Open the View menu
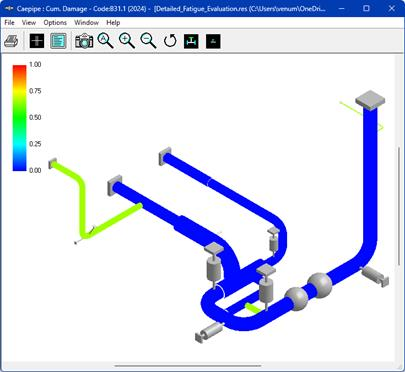405x372 pixels. (x=29, y=23)
